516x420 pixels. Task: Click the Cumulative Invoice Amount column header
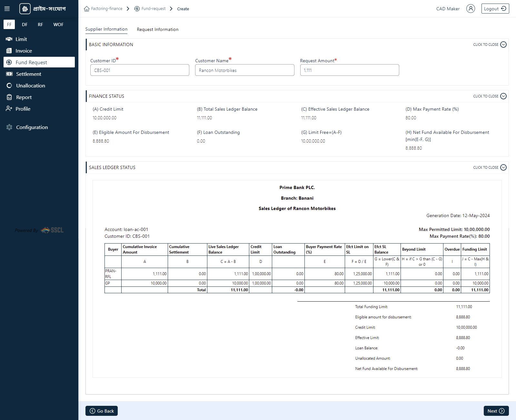(x=144, y=249)
